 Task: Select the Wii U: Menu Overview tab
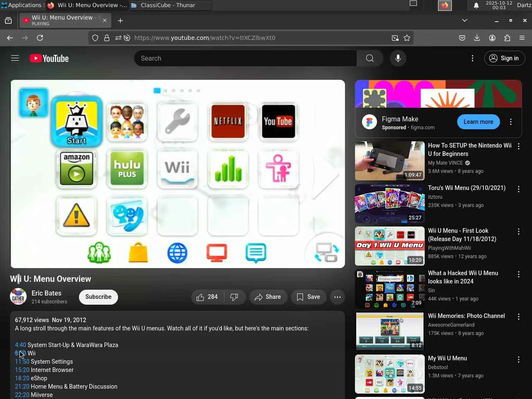[x=65, y=20]
